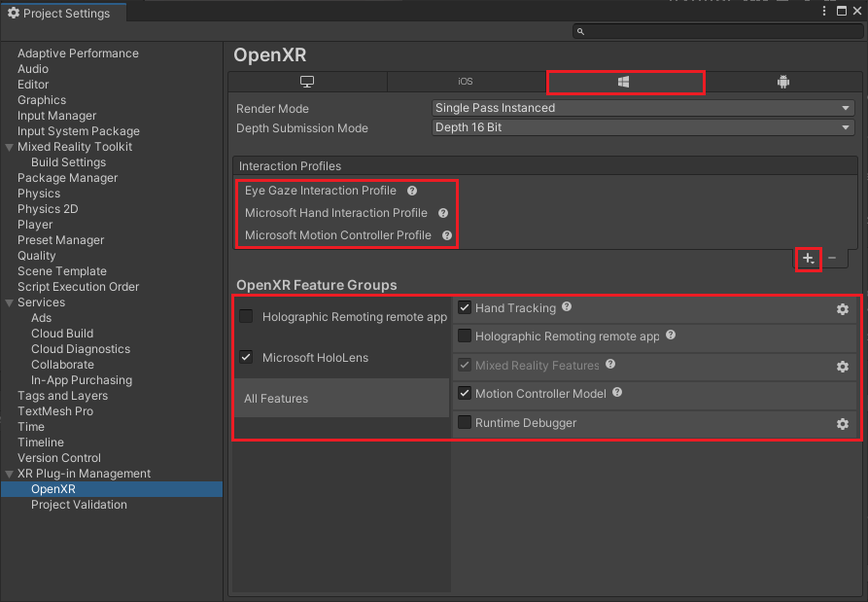Open the Render Mode dropdown
The width and height of the screenshot is (868, 602).
pos(642,108)
